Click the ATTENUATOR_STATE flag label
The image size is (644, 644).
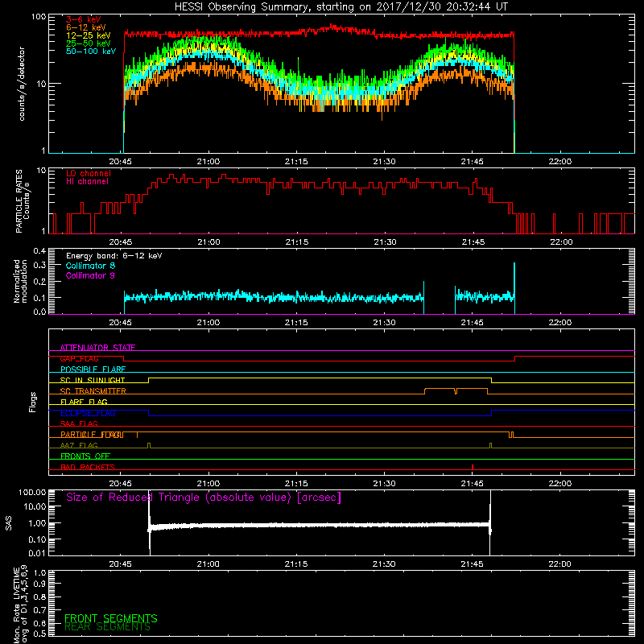coord(97,348)
